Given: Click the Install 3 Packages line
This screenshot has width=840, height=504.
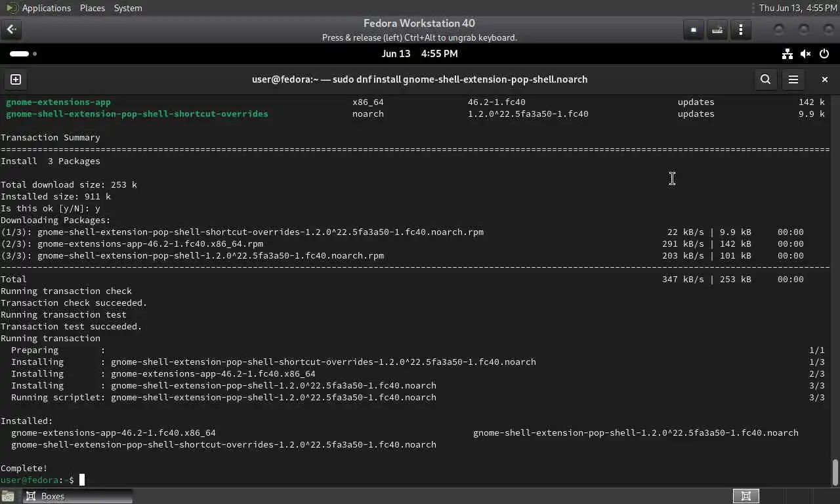Looking at the screenshot, I should pyautogui.click(x=51, y=161).
